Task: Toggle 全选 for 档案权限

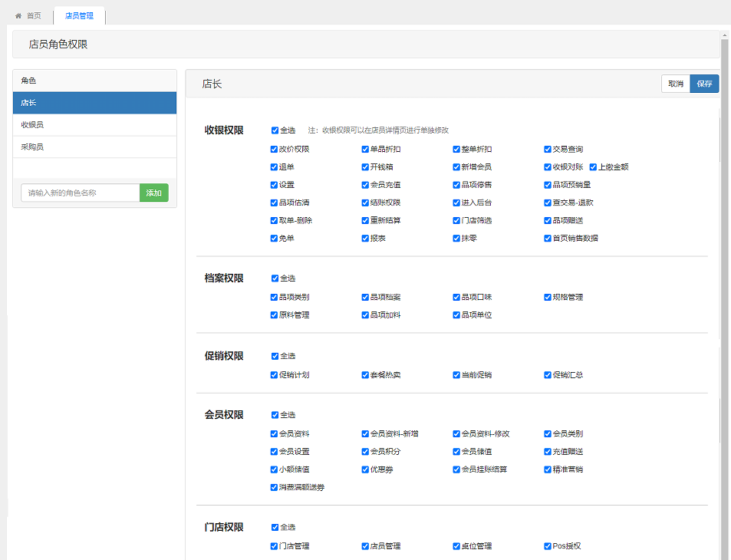Action: [x=275, y=278]
